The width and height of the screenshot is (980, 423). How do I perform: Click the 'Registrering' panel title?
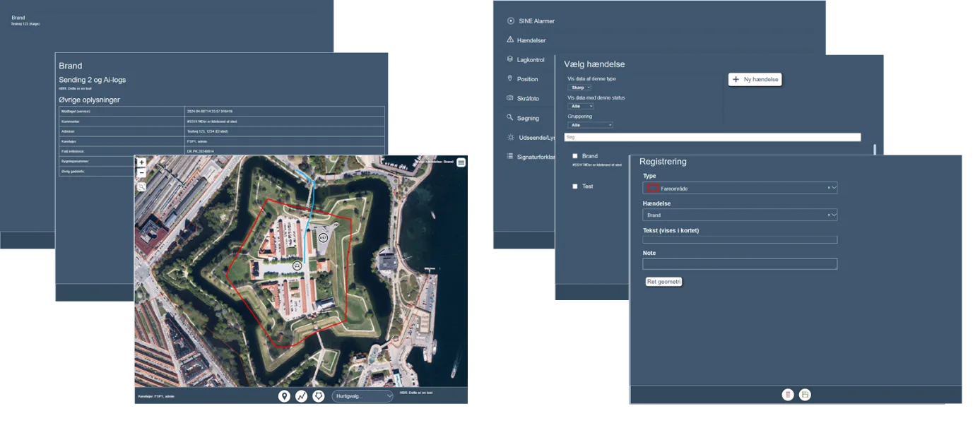click(x=663, y=162)
